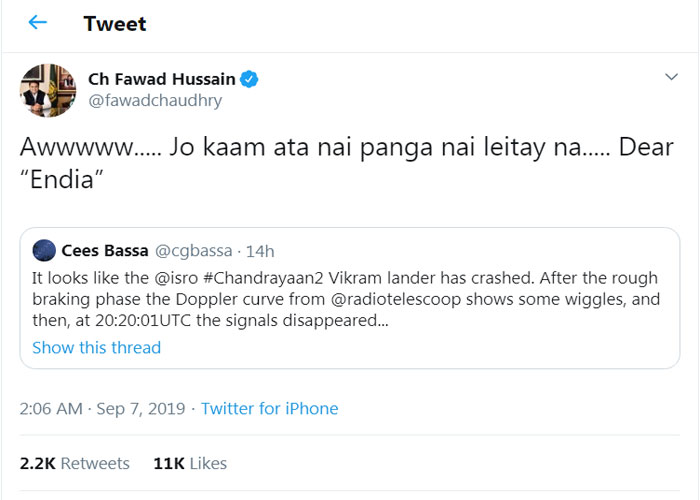Expand the tweet options chevron
Screen dimensions: 700x500
click(x=671, y=77)
